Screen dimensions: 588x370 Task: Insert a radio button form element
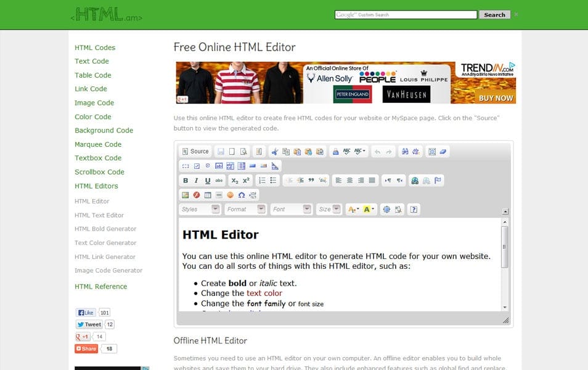[x=207, y=166]
